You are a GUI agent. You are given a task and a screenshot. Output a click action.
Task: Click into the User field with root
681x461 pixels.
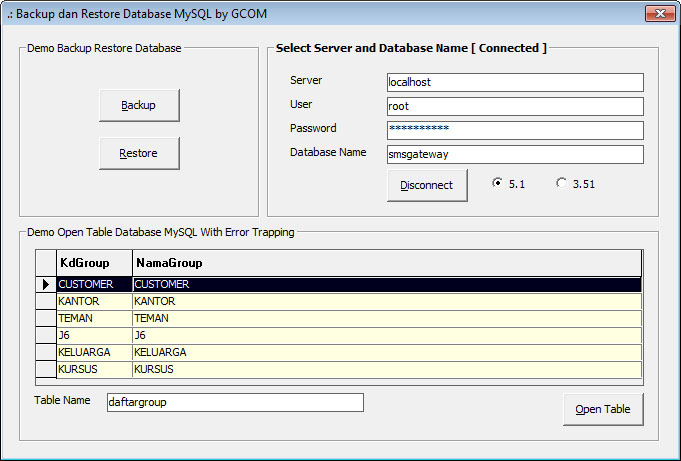(x=514, y=106)
